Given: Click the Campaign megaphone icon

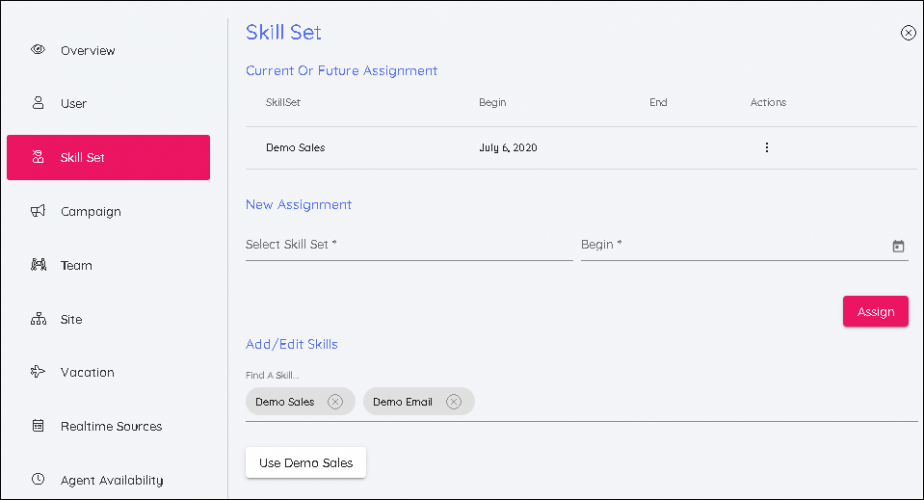Looking at the screenshot, I should [38, 211].
